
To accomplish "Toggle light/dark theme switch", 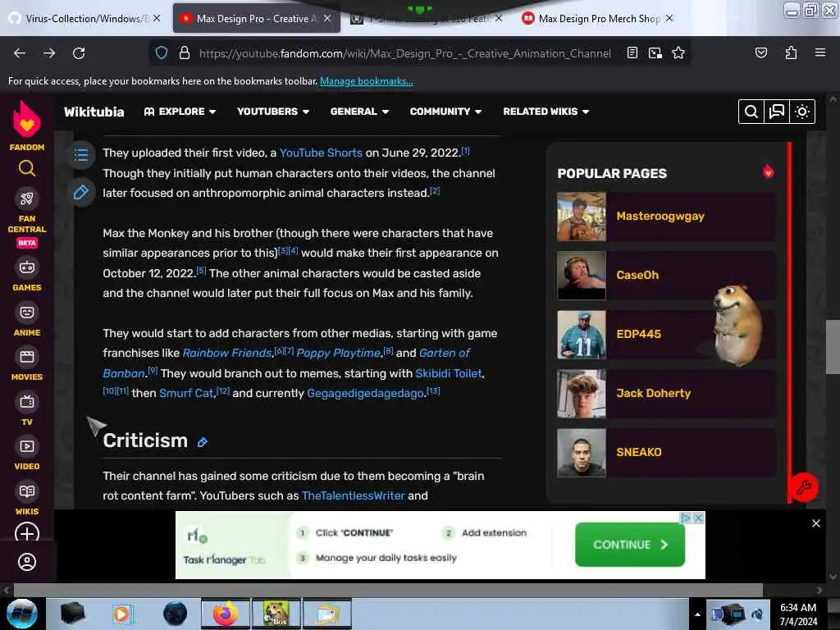I will (802, 112).
